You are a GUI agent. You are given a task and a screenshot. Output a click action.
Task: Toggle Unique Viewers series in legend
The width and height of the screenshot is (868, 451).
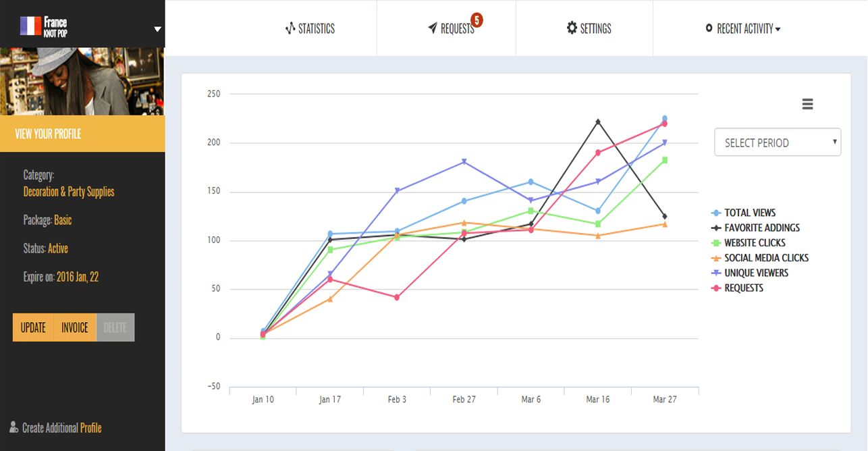point(750,273)
